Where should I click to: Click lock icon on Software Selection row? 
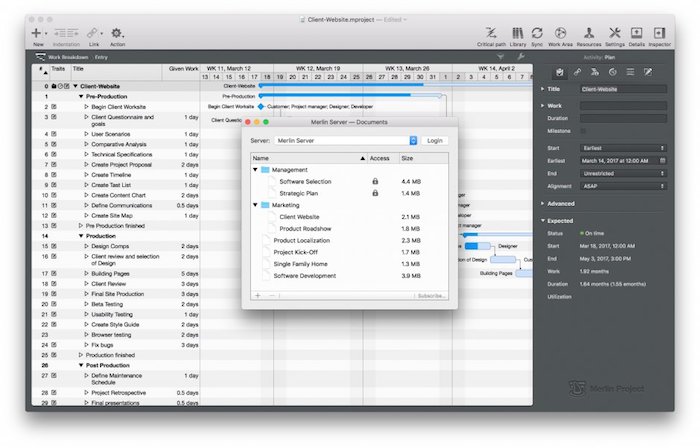point(375,182)
